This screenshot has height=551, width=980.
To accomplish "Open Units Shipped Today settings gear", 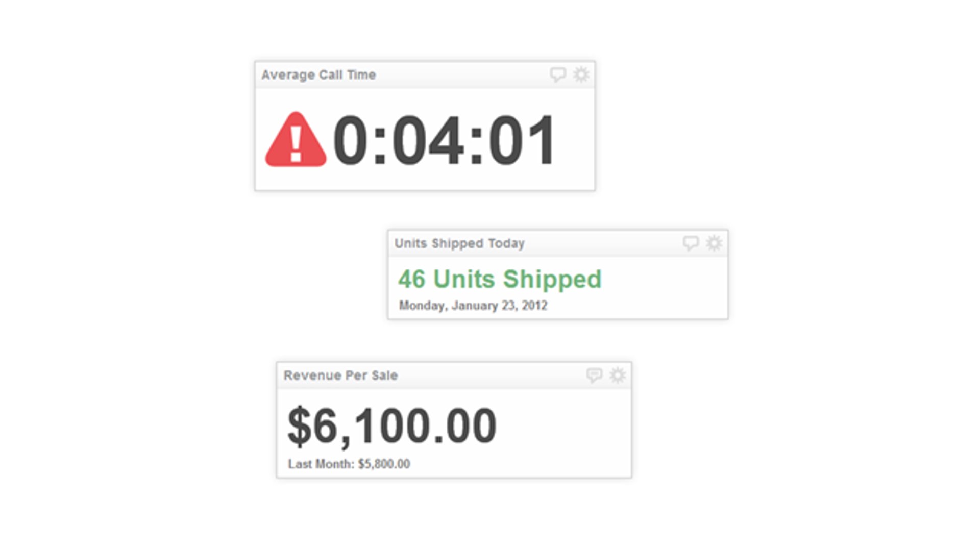I will pos(714,243).
